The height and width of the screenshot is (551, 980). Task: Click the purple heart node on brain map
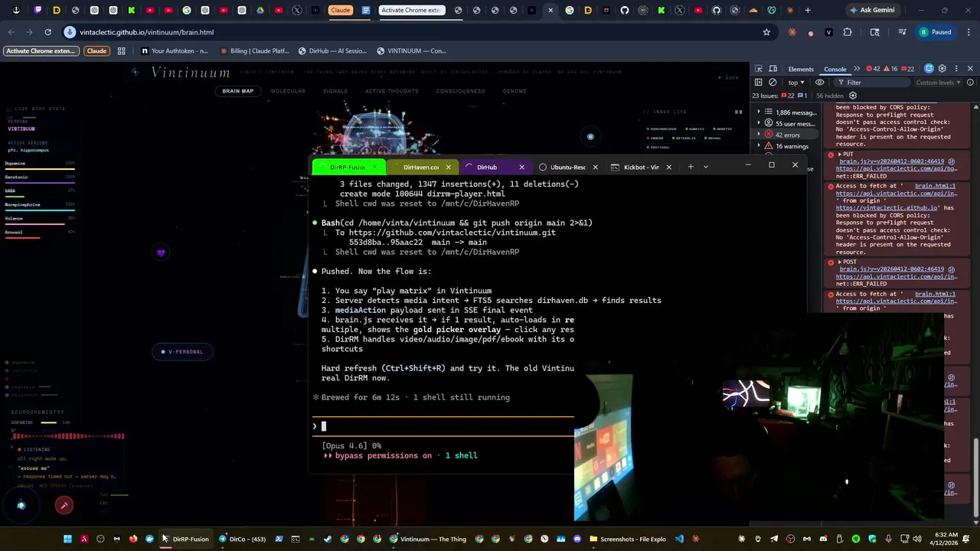(x=161, y=253)
